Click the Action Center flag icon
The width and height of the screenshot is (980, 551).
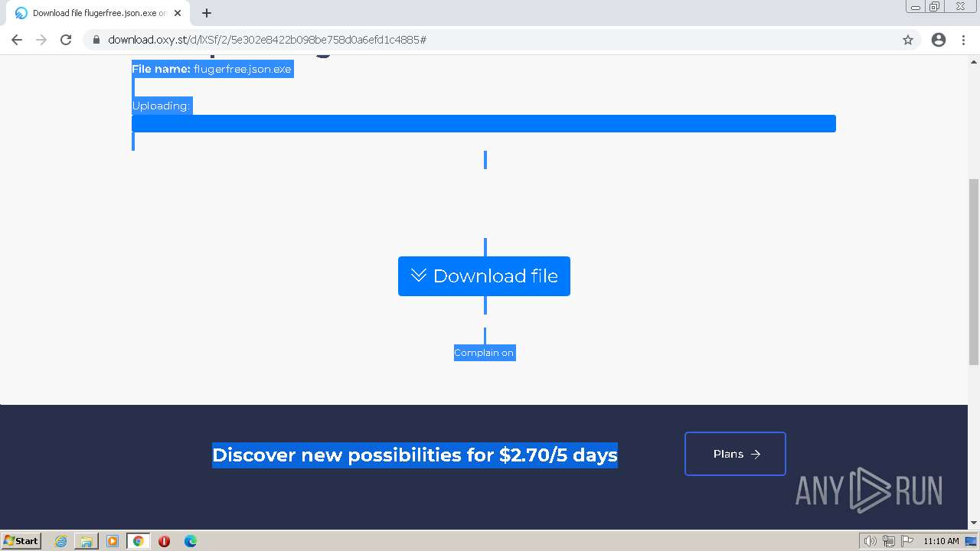click(x=906, y=541)
